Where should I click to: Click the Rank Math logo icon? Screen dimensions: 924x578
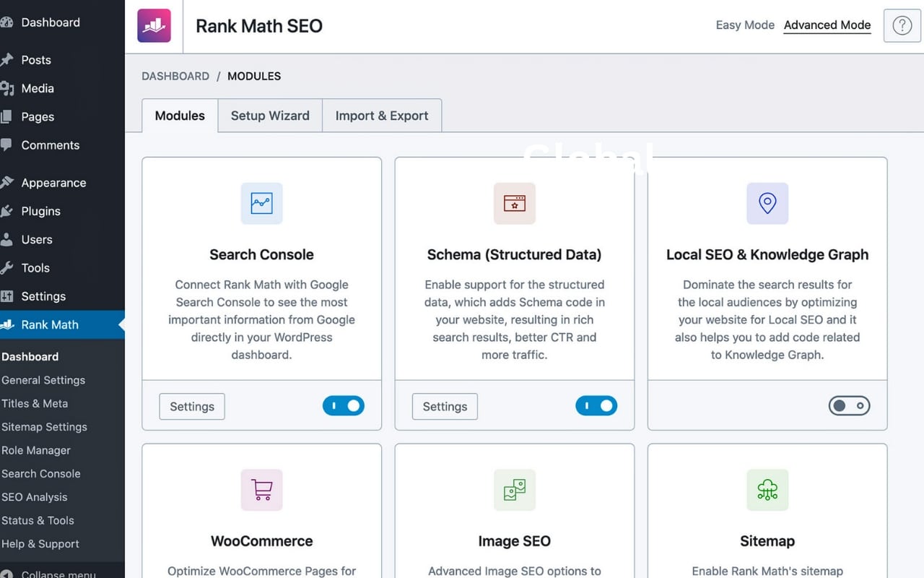point(154,26)
